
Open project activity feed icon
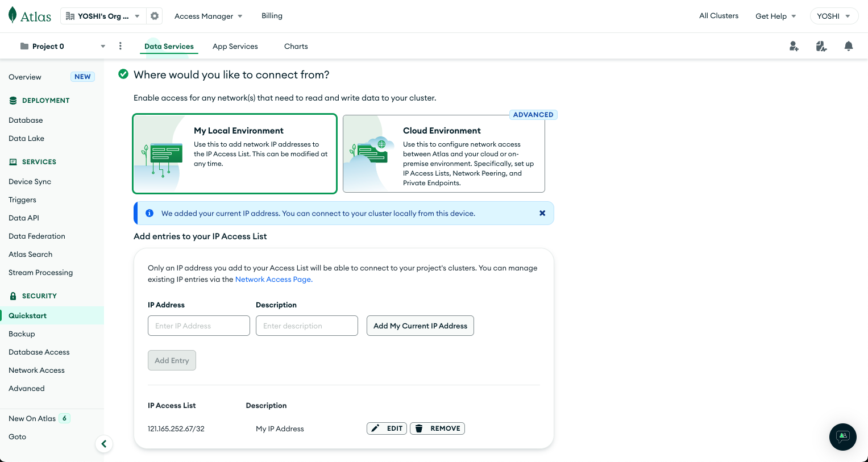(x=821, y=46)
